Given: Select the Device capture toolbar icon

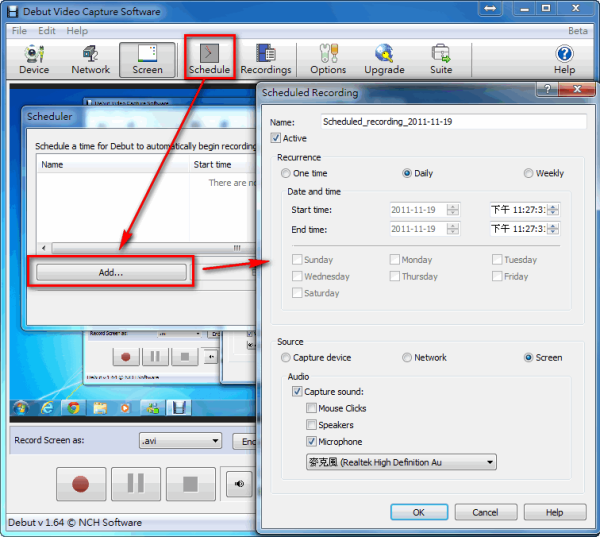Looking at the screenshot, I should click(34, 59).
